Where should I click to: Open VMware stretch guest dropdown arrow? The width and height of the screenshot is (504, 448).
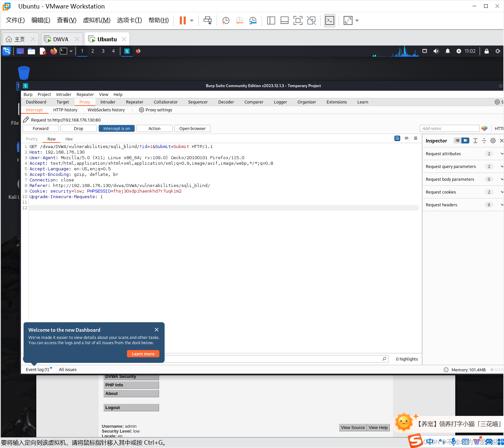click(357, 21)
